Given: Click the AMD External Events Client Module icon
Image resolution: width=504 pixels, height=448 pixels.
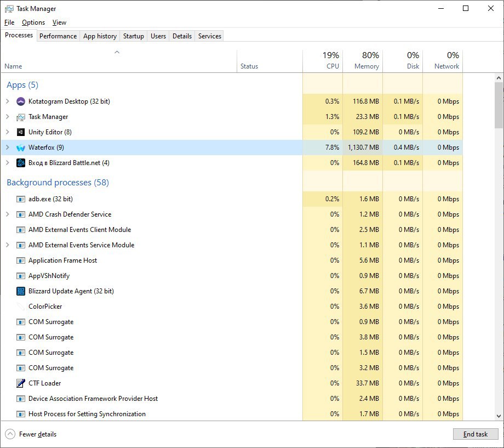Looking at the screenshot, I should [21, 230].
